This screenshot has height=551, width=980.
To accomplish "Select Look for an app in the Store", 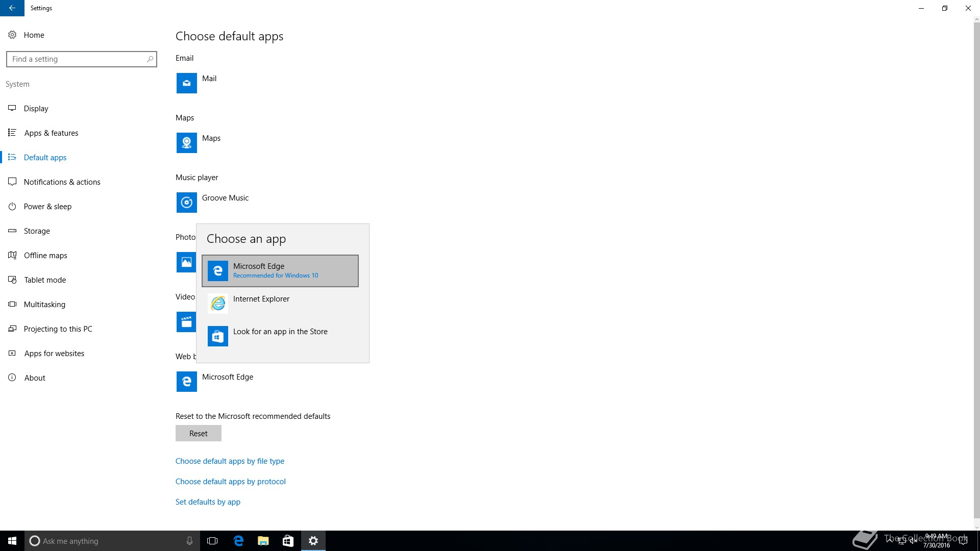I will coord(280,336).
